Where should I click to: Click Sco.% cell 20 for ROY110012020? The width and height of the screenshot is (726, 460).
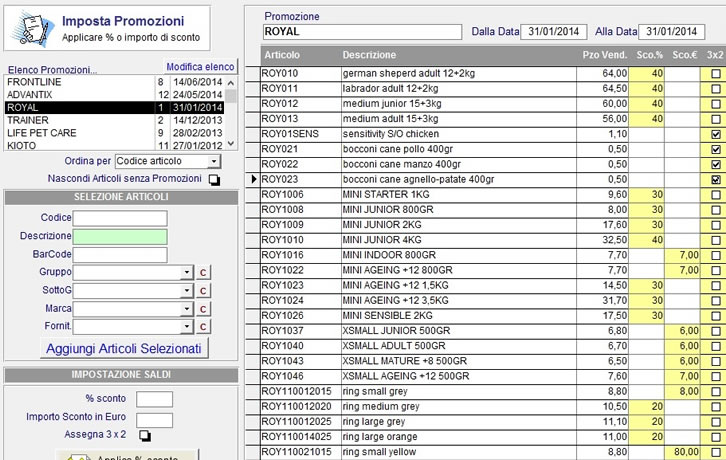646,407
